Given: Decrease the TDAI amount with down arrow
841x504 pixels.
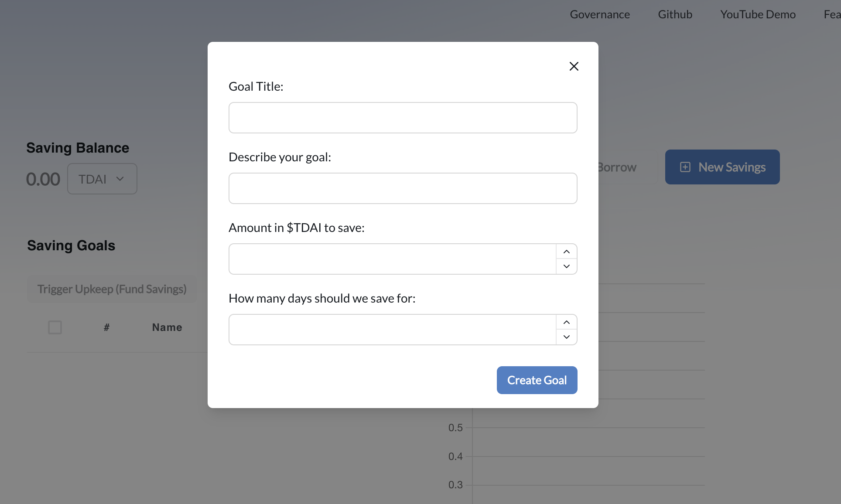Looking at the screenshot, I should click(x=566, y=266).
